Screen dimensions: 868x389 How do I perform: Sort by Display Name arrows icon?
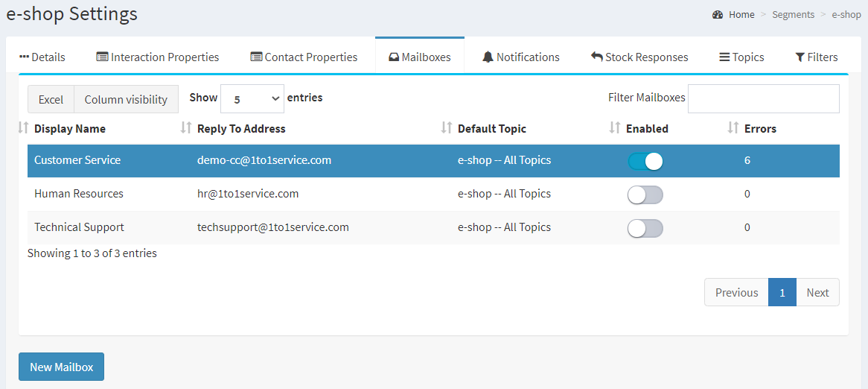pyautogui.click(x=22, y=128)
